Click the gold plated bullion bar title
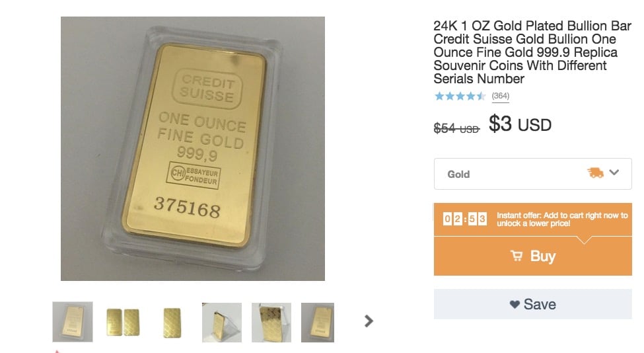The image size is (644, 353). [532, 52]
